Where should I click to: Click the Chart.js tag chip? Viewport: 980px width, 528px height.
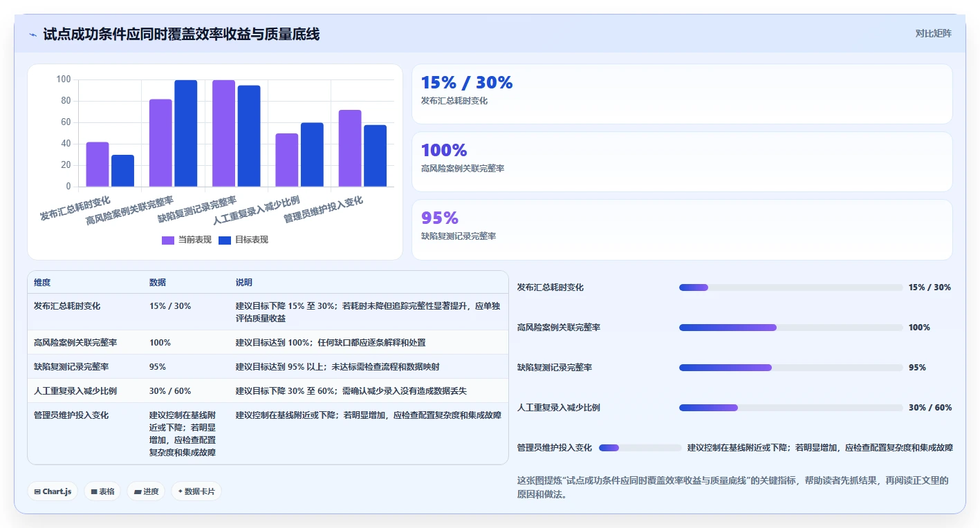53,491
